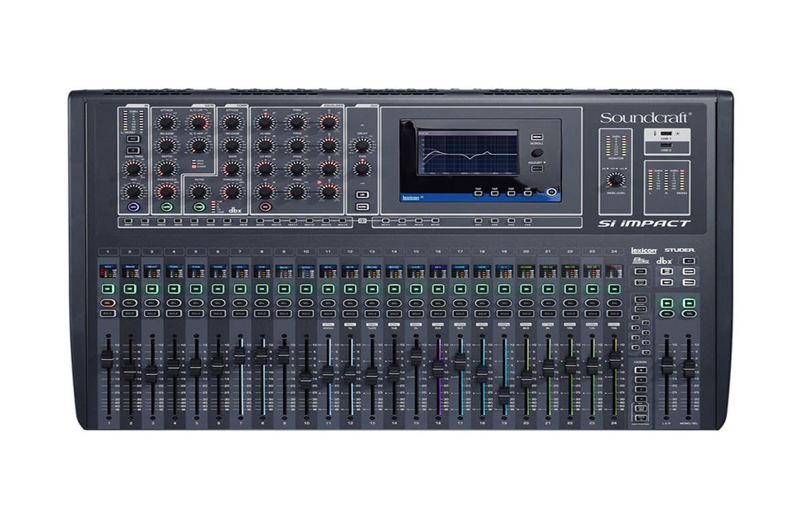Click the EQ LF gain knob
The width and height of the screenshot is (812, 507).
(265, 192)
